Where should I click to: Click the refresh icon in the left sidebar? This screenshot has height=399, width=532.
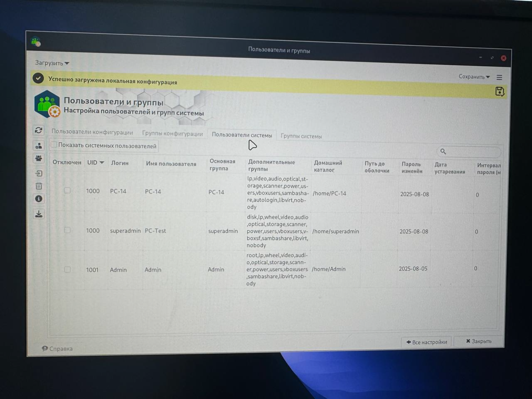coord(39,130)
